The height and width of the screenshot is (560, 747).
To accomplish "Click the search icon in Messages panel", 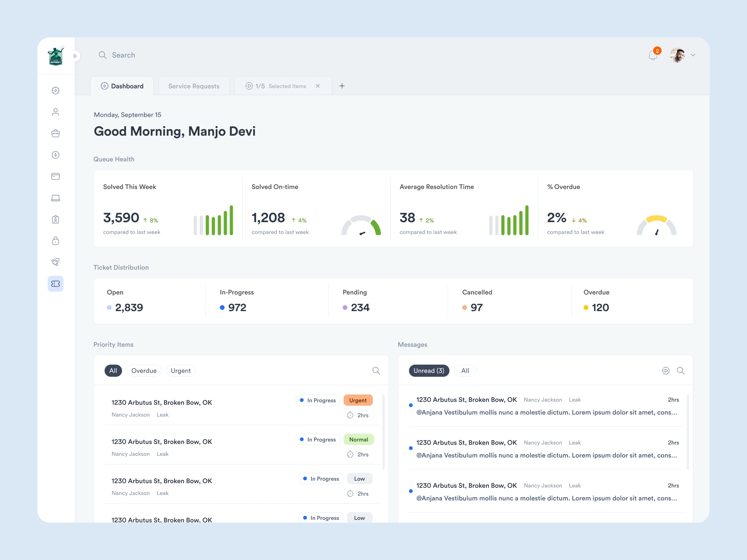I will [680, 371].
